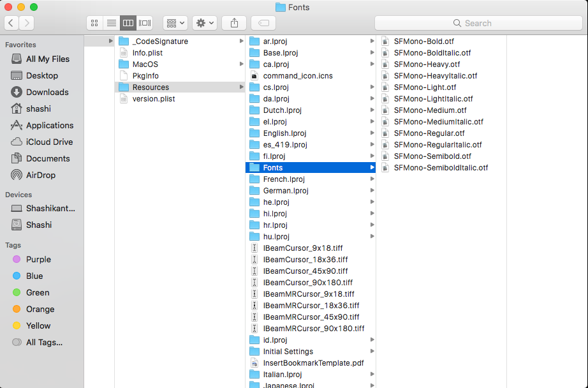This screenshot has width=588, height=388.
Task: Select the Base.lproj folder
Action: (311, 53)
